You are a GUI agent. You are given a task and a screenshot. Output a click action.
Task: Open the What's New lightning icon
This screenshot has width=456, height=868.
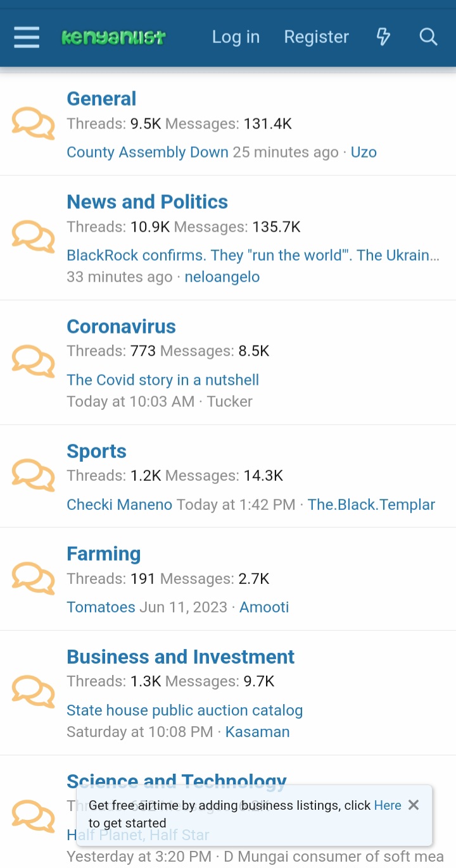coord(383,37)
